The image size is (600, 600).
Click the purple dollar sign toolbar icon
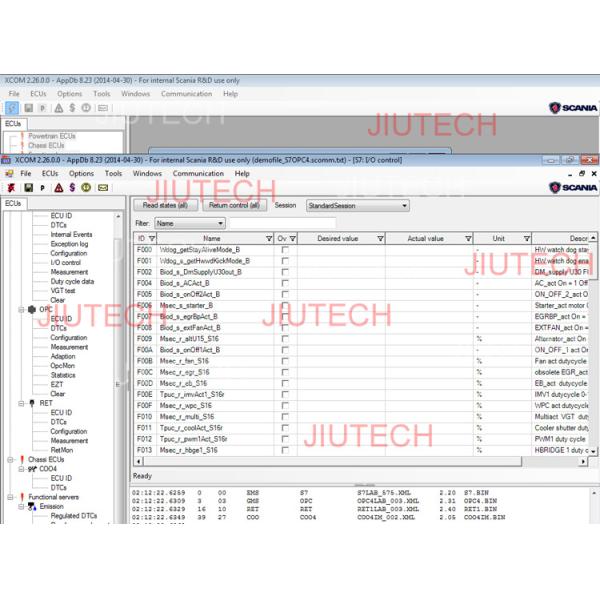tap(73, 187)
